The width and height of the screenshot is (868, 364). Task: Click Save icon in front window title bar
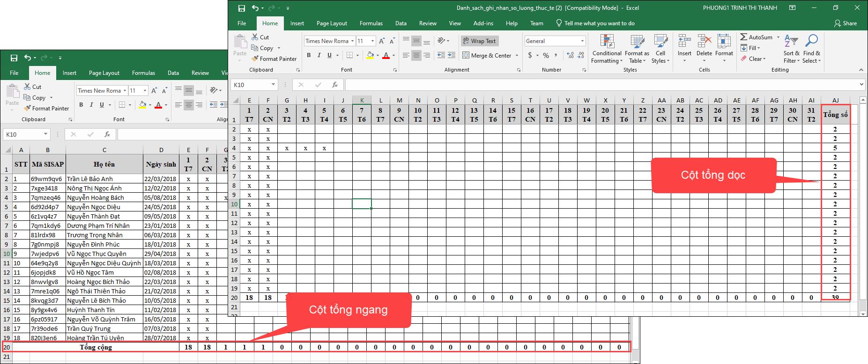(242, 8)
